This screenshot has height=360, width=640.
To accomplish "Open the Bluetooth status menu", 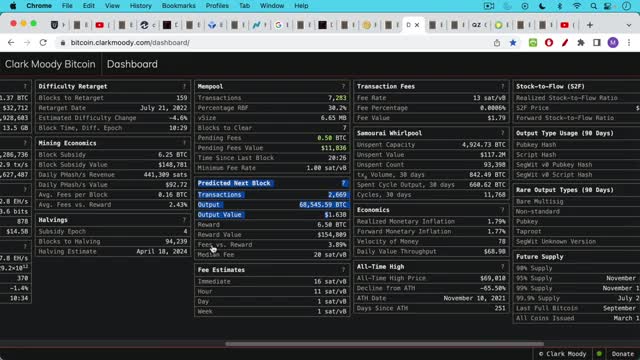I will tap(560, 6).
